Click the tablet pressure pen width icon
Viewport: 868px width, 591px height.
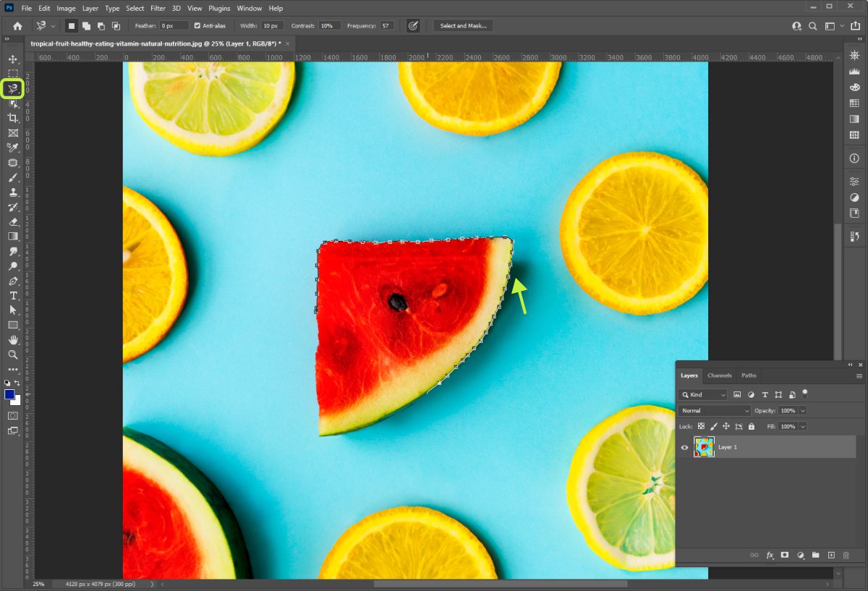(x=413, y=25)
